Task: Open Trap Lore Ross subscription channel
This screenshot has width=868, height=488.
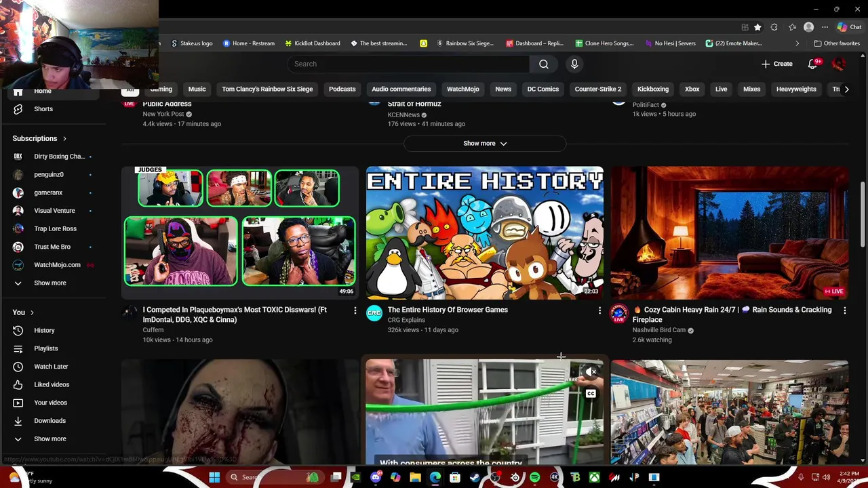Action: click(x=56, y=229)
